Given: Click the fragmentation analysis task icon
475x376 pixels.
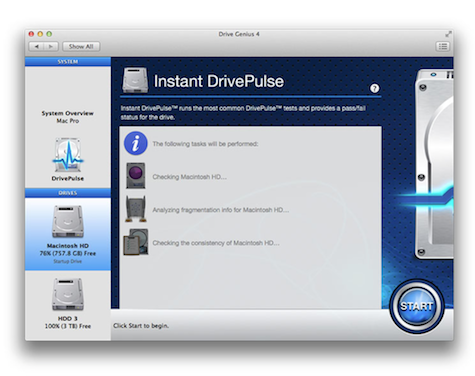Looking at the screenshot, I should pyautogui.click(x=136, y=209).
